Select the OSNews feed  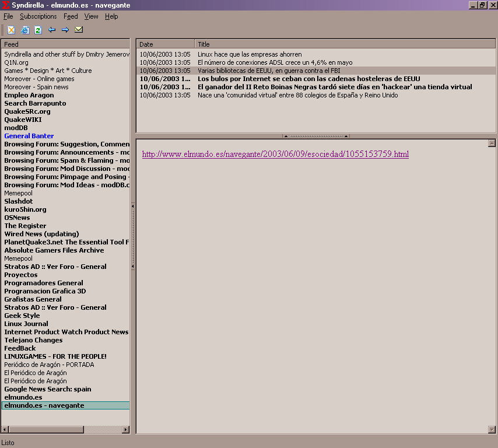[x=66, y=218]
